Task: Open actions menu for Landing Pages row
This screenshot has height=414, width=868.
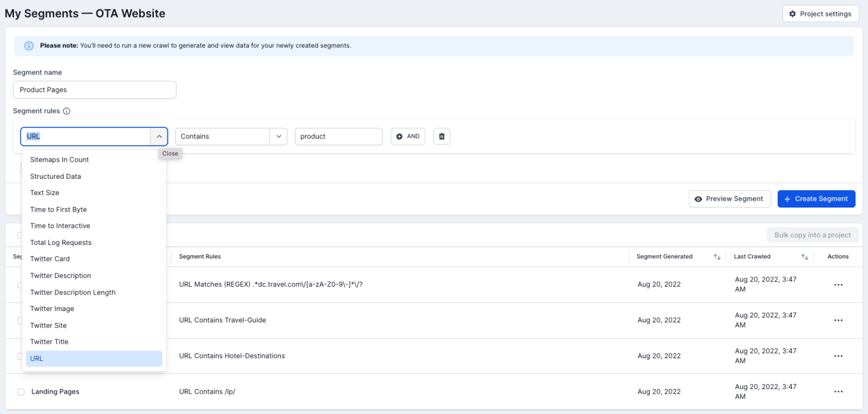Action: coord(838,392)
